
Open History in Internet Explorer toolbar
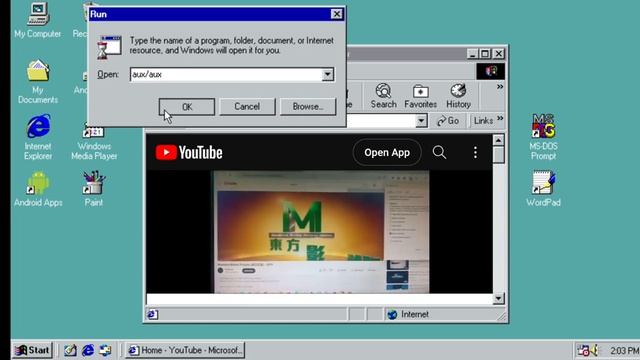click(x=458, y=96)
